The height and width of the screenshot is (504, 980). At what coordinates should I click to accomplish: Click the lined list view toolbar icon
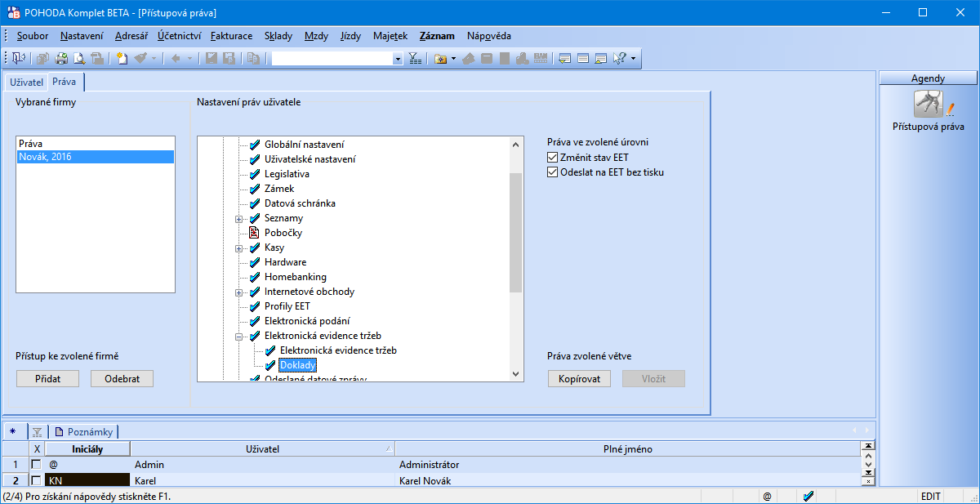click(582, 59)
